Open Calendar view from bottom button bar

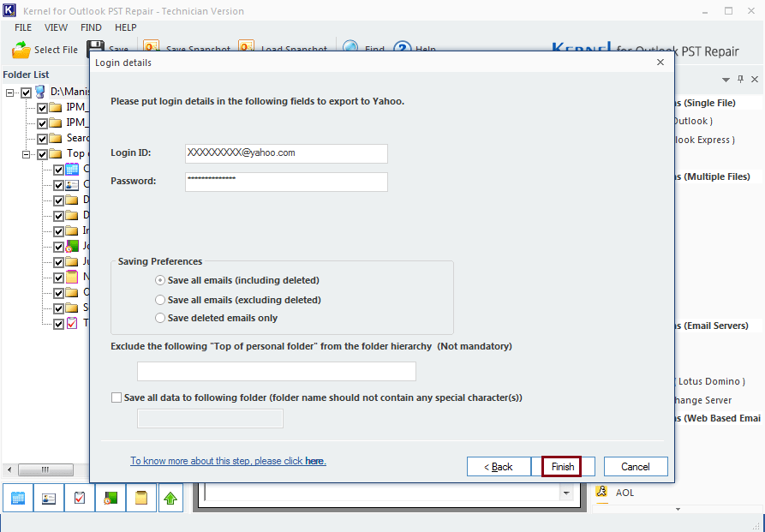pos(18,498)
